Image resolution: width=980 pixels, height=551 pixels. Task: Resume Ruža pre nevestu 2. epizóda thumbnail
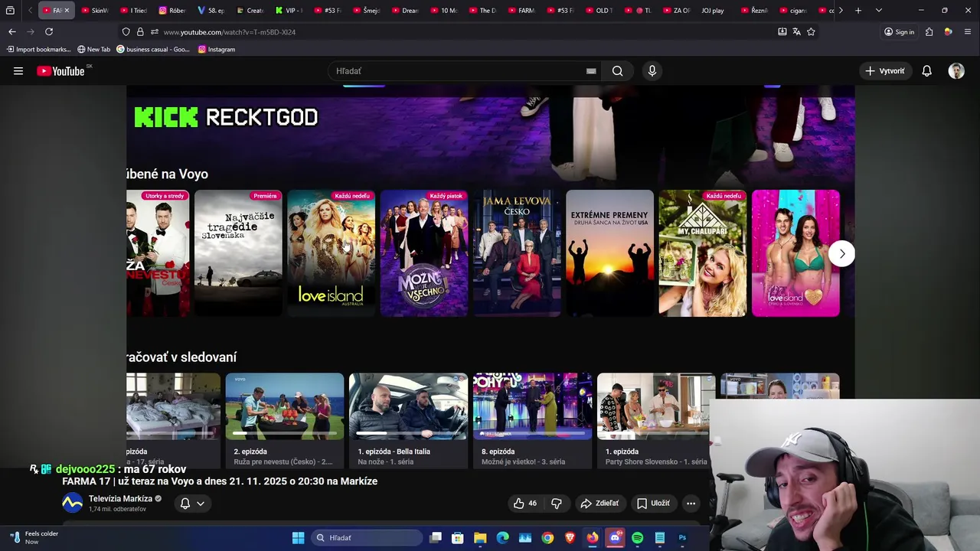tap(285, 406)
